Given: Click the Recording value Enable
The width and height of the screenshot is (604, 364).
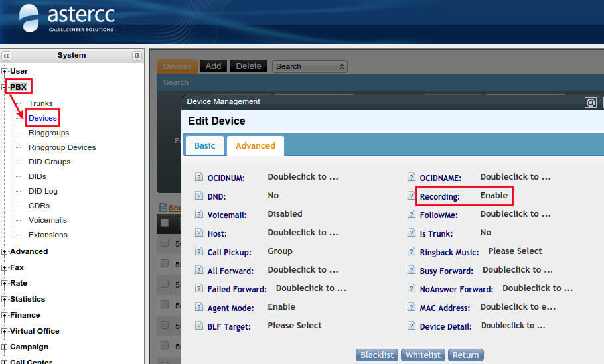Looking at the screenshot, I should point(494,196).
